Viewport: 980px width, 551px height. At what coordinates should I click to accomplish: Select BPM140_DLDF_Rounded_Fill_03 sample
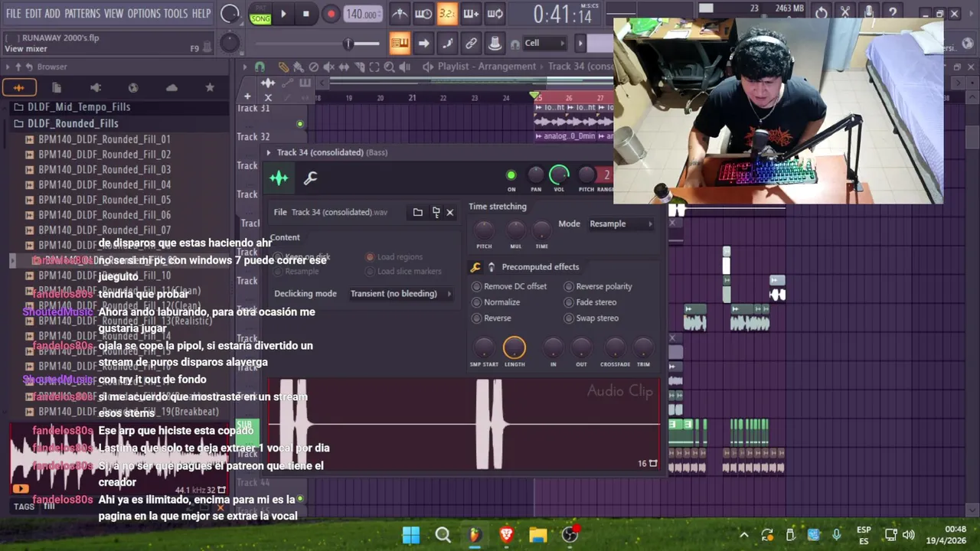[104, 169]
